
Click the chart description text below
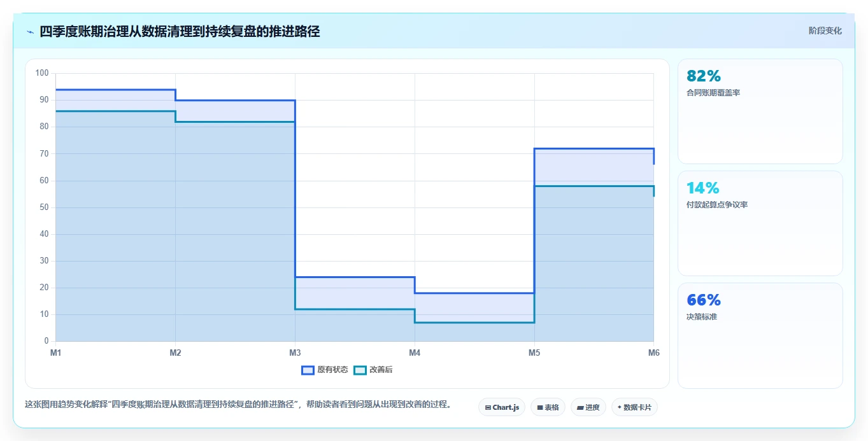[x=238, y=404]
